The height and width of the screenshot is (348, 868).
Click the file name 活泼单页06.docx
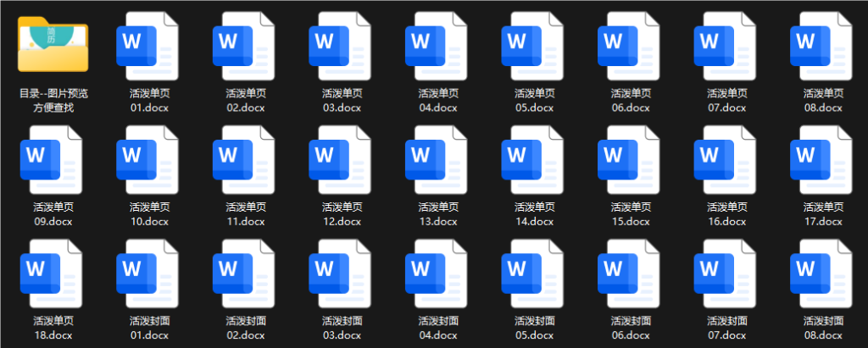(631, 100)
